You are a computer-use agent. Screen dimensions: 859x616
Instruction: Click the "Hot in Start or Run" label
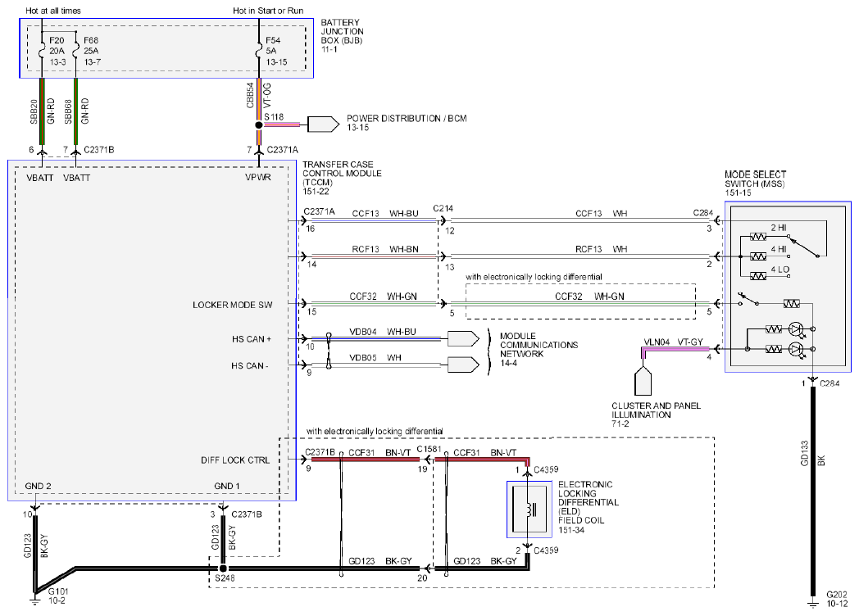(x=268, y=11)
